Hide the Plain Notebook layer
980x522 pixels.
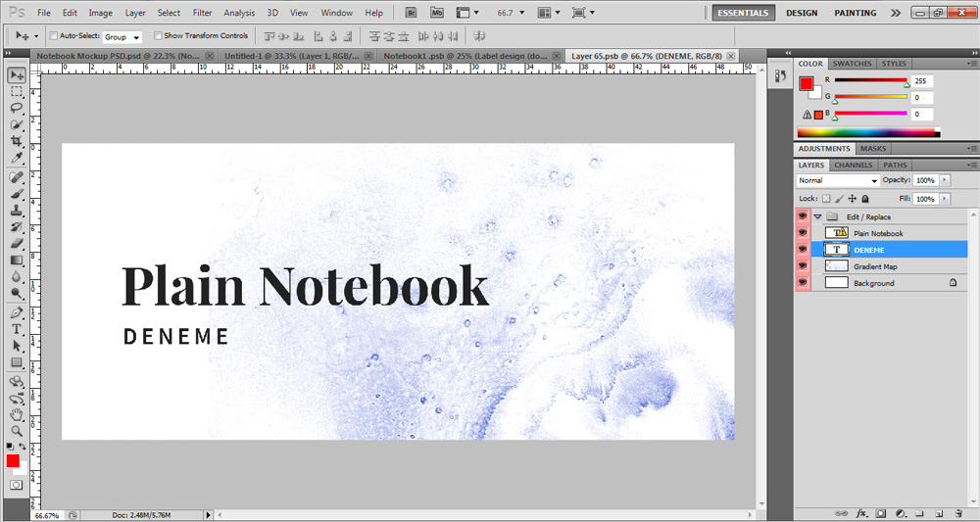click(803, 233)
